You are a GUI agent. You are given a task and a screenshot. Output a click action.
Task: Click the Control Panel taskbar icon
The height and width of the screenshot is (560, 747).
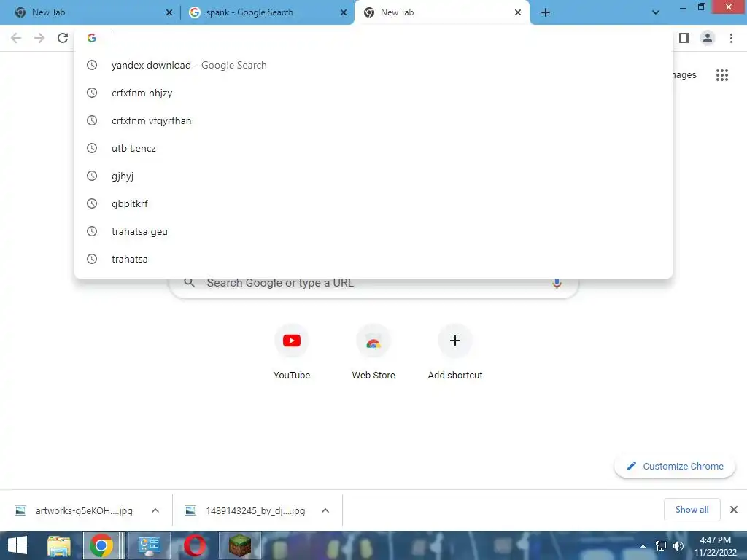[150, 545]
